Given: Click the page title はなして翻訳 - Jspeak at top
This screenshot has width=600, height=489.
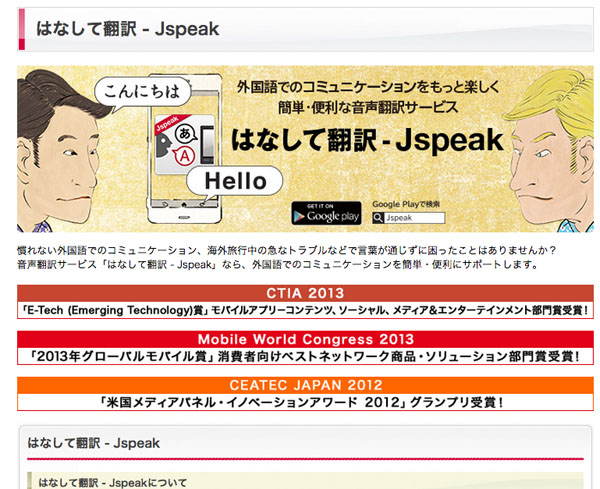Looking at the screenshot, I should tap(127, 28).
